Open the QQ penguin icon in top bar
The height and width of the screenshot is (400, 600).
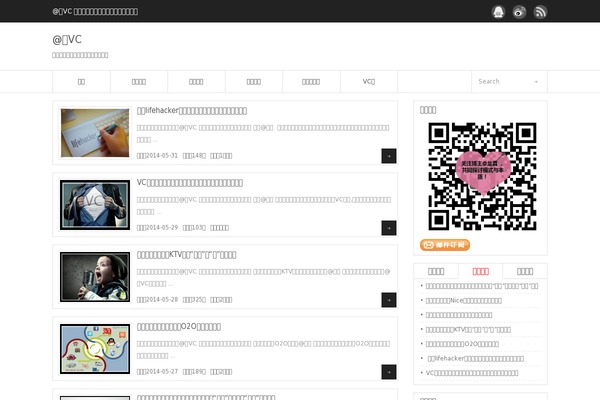click(x=498, y=12)
